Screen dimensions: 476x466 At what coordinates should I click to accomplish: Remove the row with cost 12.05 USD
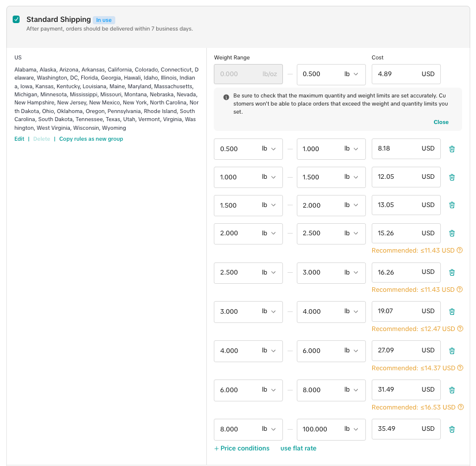452,177
